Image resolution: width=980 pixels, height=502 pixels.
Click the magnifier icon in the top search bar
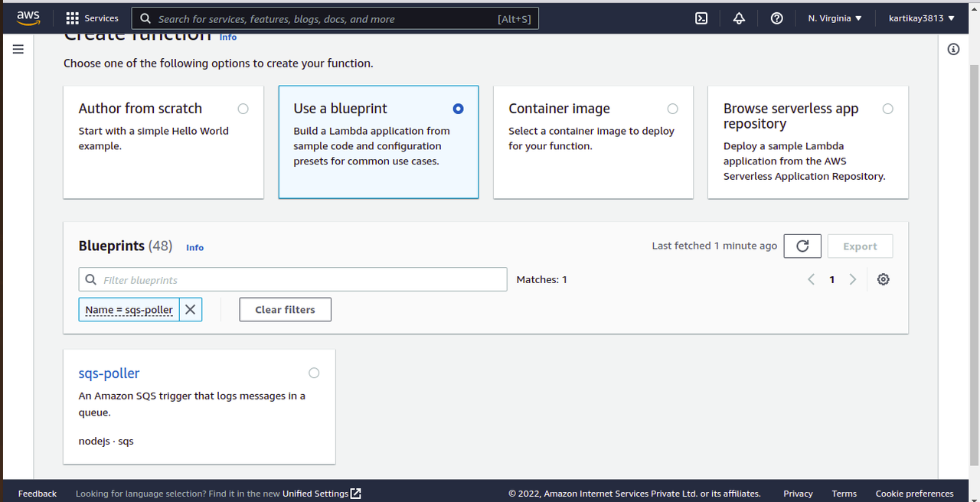tap(144, 18)
